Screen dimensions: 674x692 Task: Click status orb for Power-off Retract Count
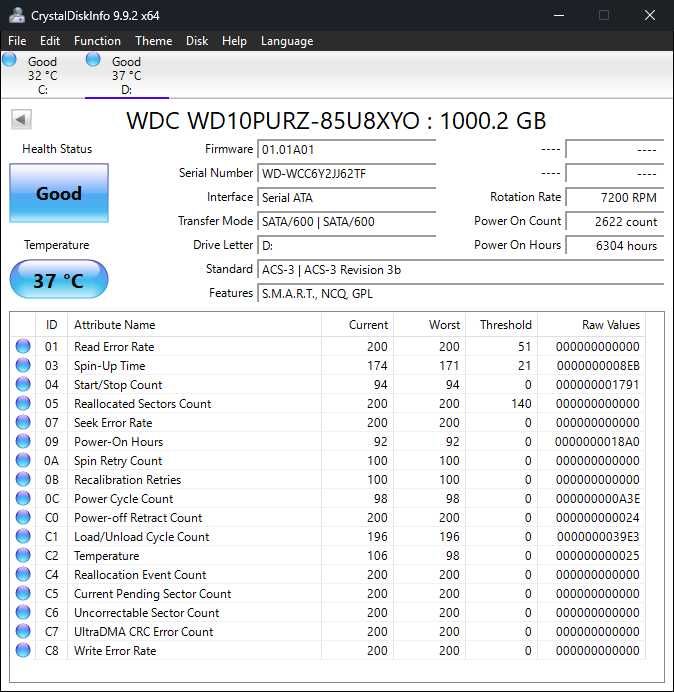pos(23,517)
